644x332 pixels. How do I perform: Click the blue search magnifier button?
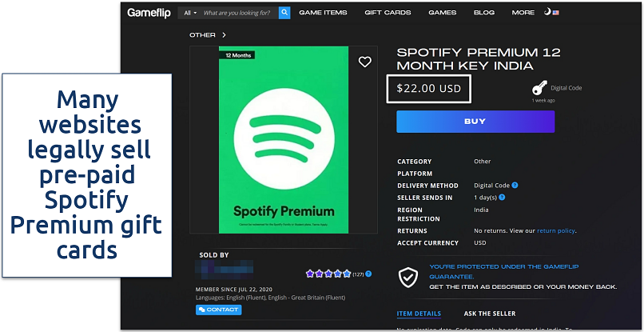[284, 13]
